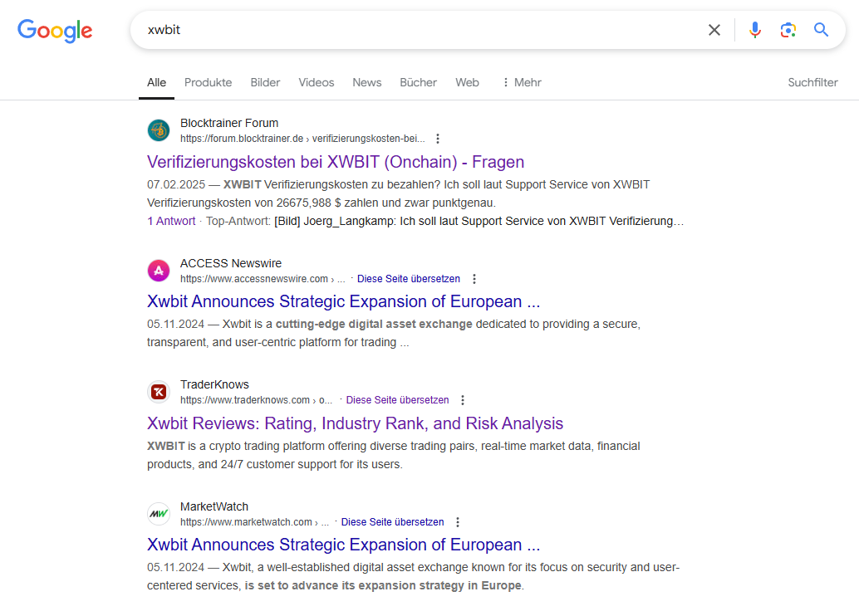Click the www.traderknows.com URL
Image resolution: width=859 pixels, height=616 pixels.
coord(256,400)
